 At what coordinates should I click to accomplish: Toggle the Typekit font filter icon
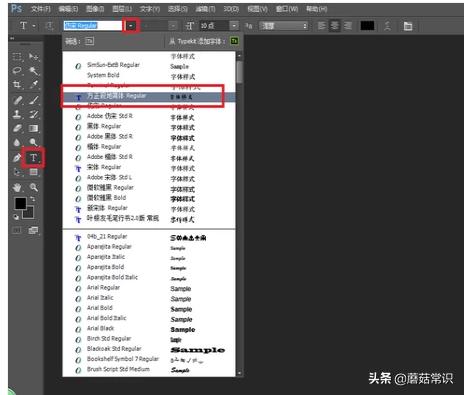click(89, 41)
